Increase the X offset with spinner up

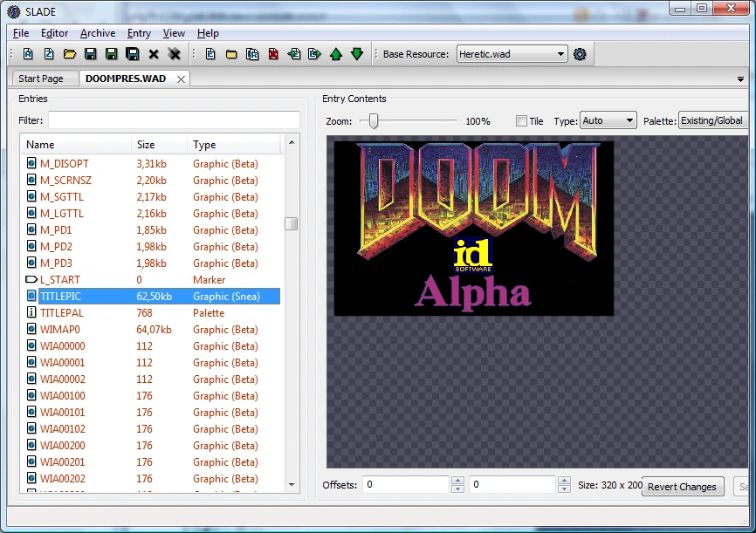click(457, 480)
